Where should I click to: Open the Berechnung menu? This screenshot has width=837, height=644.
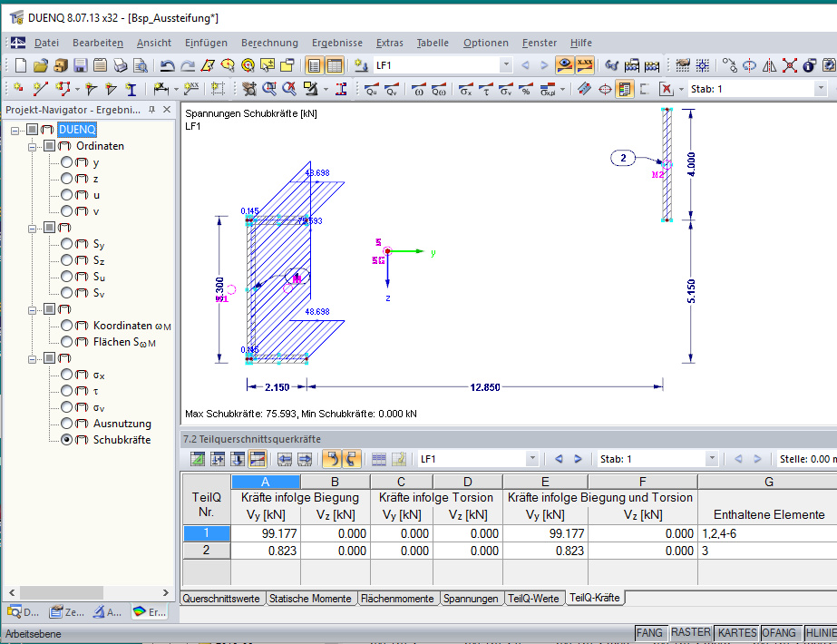pyautogui.click(x=269, y=43)
